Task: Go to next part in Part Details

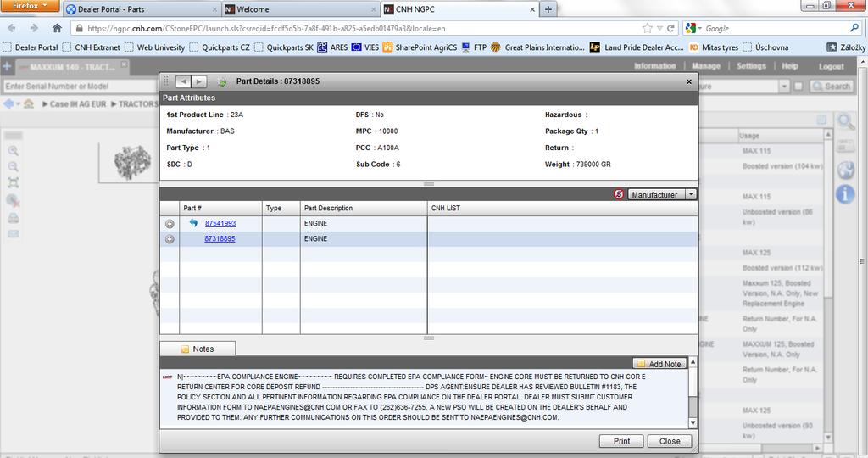Action: coord(198,81)
